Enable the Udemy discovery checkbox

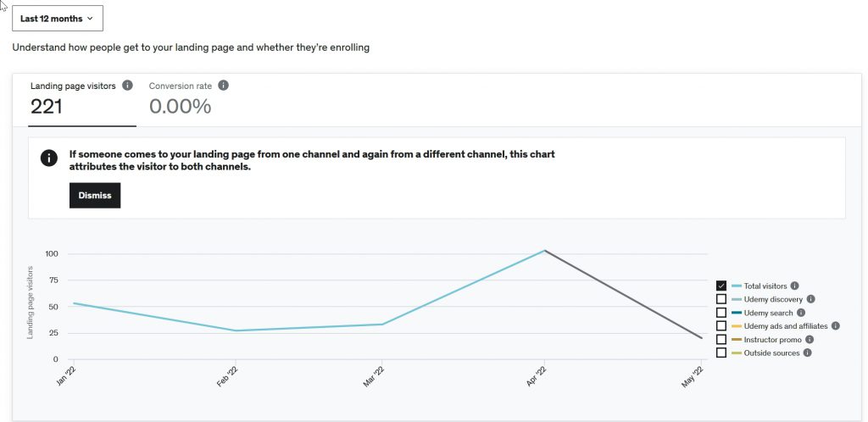(x=721, y=299)
